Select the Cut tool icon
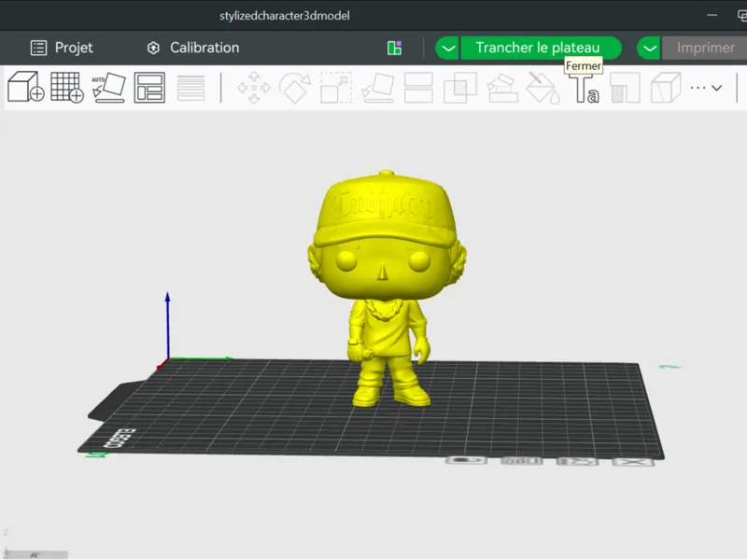 (x=418, y=88)
